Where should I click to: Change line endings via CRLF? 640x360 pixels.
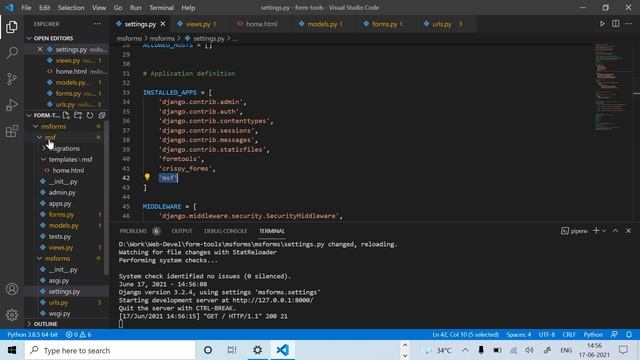[569, 334]
